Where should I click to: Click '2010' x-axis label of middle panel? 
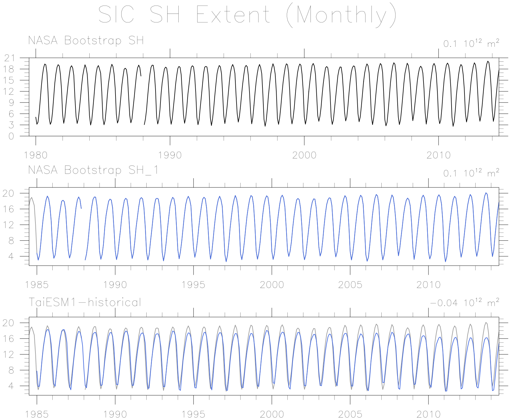coord(428,285)
